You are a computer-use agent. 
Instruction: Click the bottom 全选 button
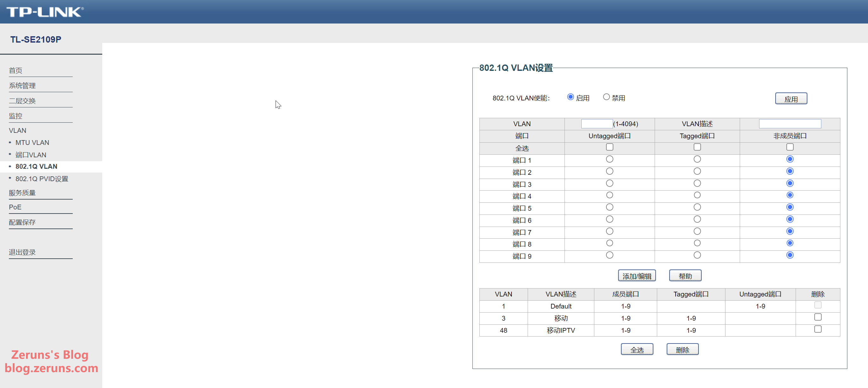(x=637, y=350)
